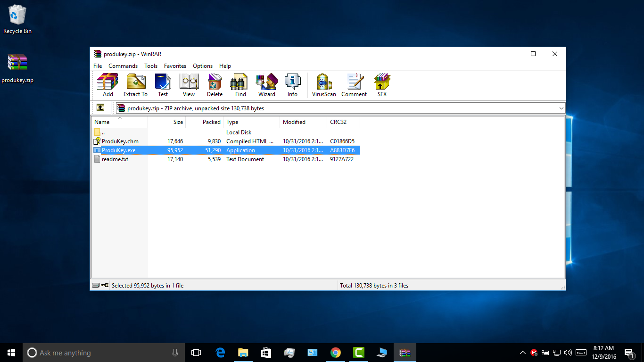Open the network tray icon

pyautogui.click(x=557, y=353)
